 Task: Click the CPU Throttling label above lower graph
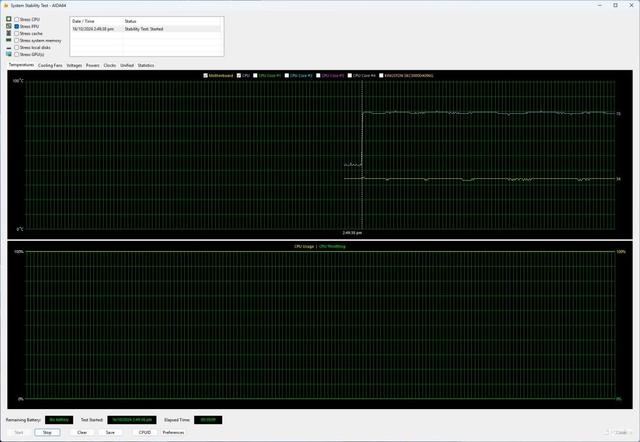332,247
